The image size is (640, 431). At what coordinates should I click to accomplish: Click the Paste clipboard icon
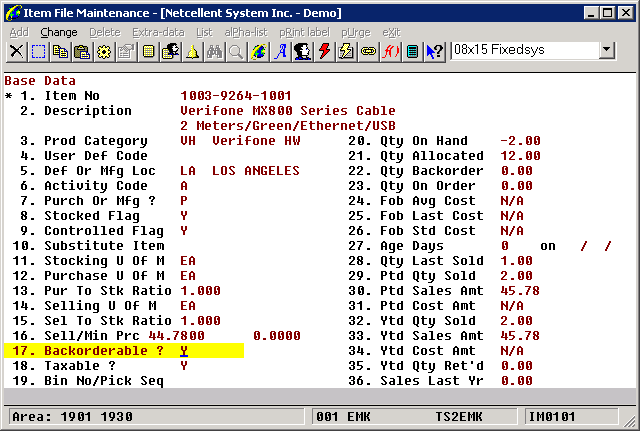click(82, 51)
